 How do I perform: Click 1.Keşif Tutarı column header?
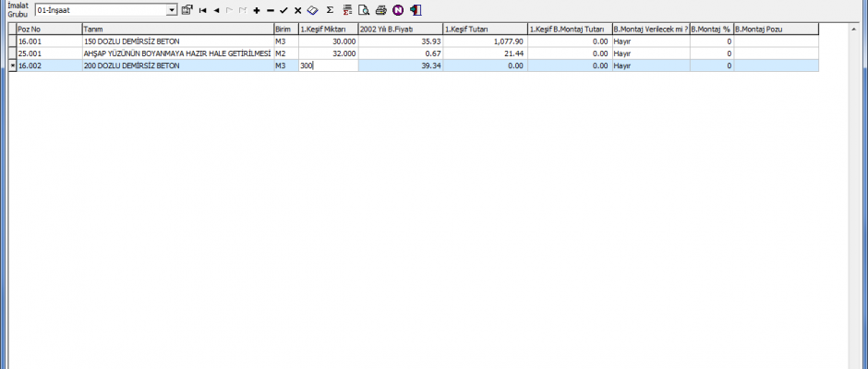pos(485,30)
